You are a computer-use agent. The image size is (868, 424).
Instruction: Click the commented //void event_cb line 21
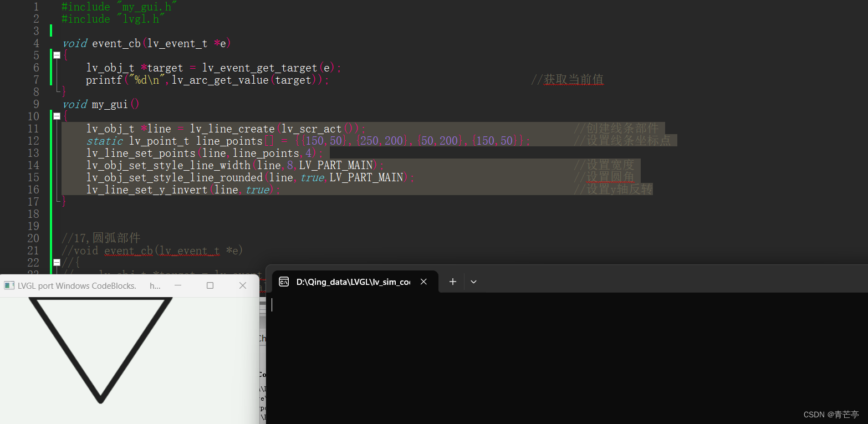pyautogui.click(x=152, y=251)
